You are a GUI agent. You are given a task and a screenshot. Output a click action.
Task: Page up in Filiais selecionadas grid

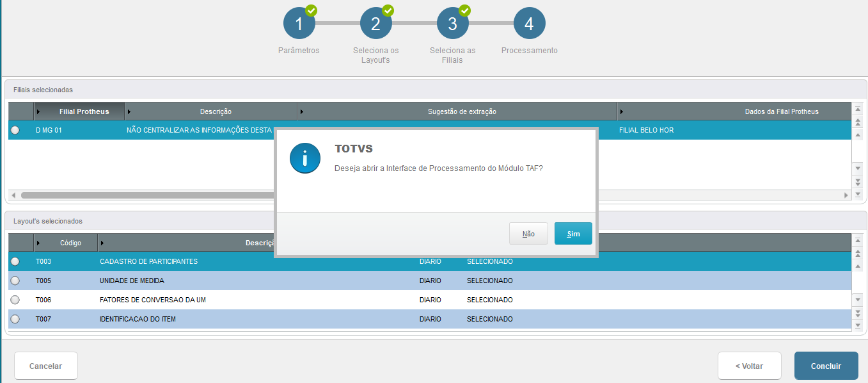coord(858,123)
